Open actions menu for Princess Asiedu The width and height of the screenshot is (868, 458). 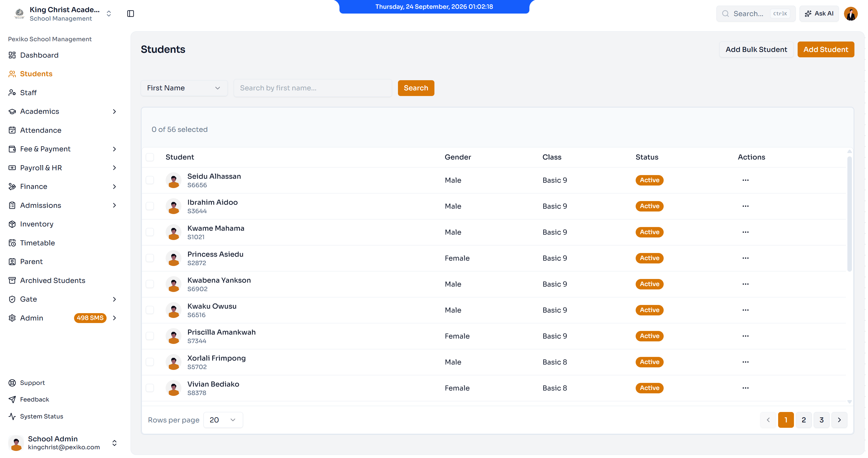point(745,258)
